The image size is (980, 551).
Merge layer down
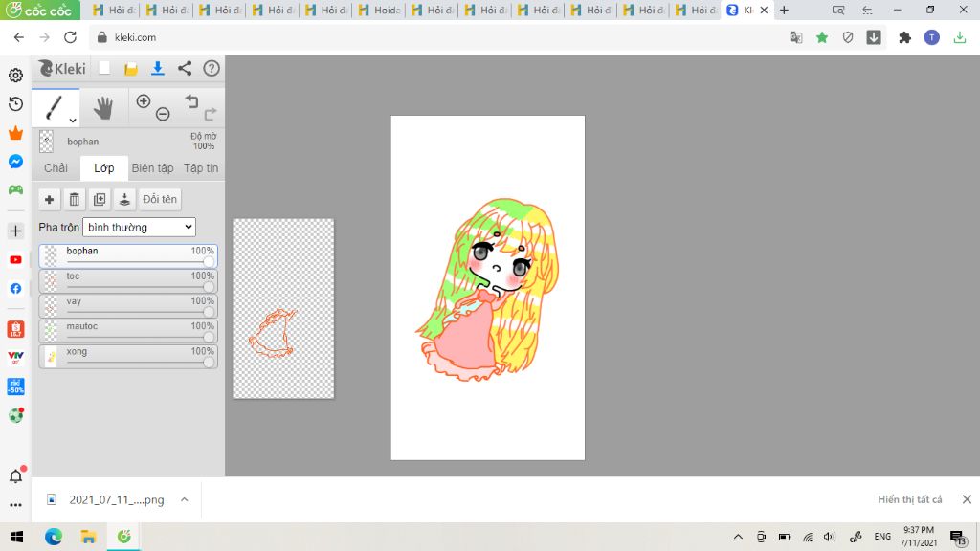tap(124, 199)
